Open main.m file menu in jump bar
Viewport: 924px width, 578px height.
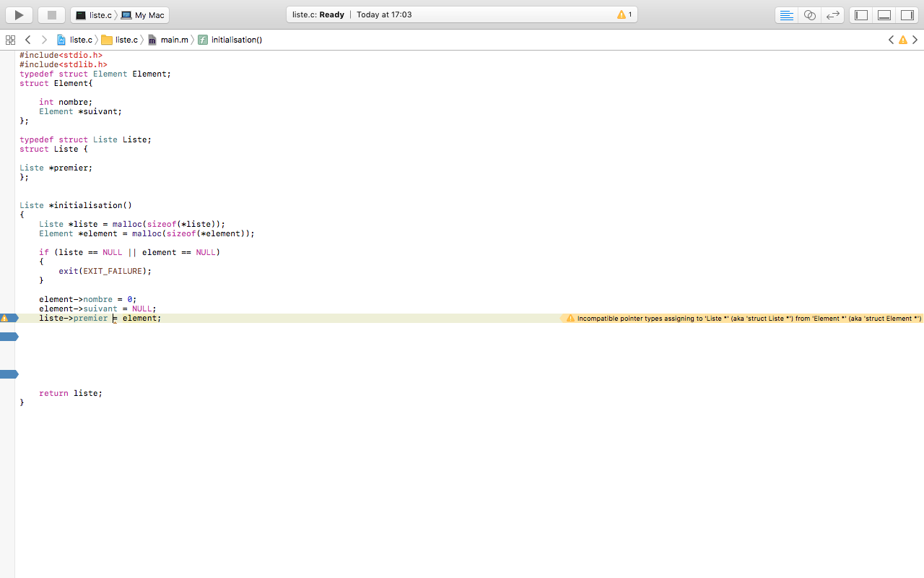tap(168, 40)
